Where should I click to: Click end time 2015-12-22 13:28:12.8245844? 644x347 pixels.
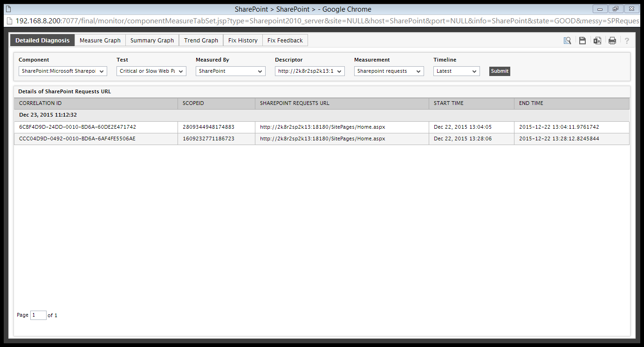coord(559,139)
